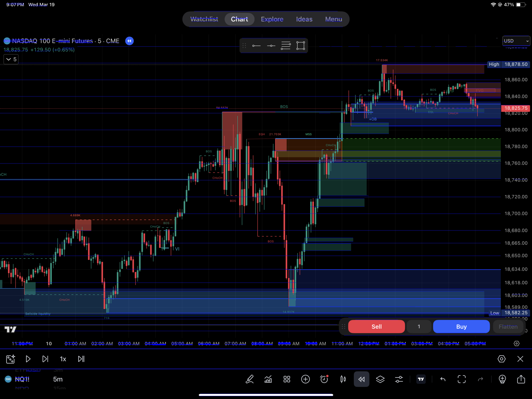Tap the +OB order block label
Viewport: 532px width, 399px height.
tap(373, 119)
